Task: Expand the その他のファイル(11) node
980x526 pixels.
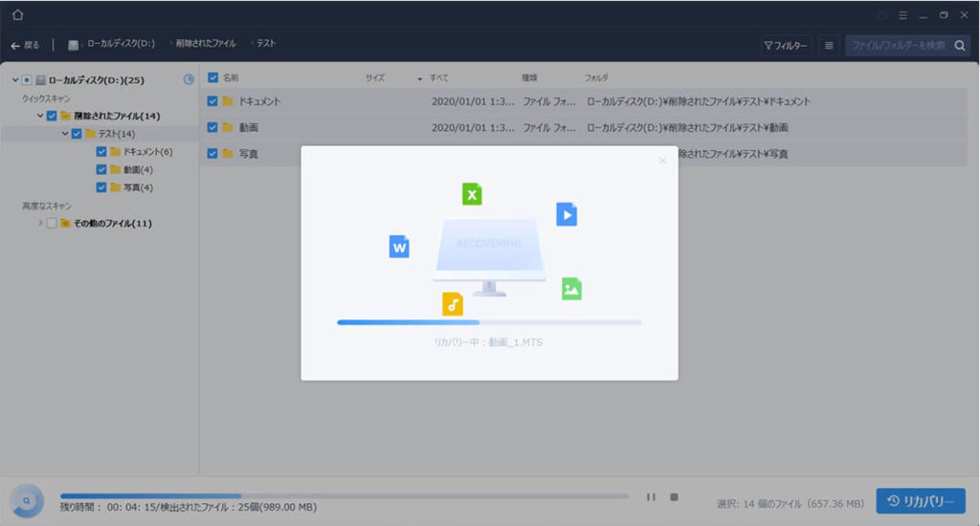Action: [40, 223]
